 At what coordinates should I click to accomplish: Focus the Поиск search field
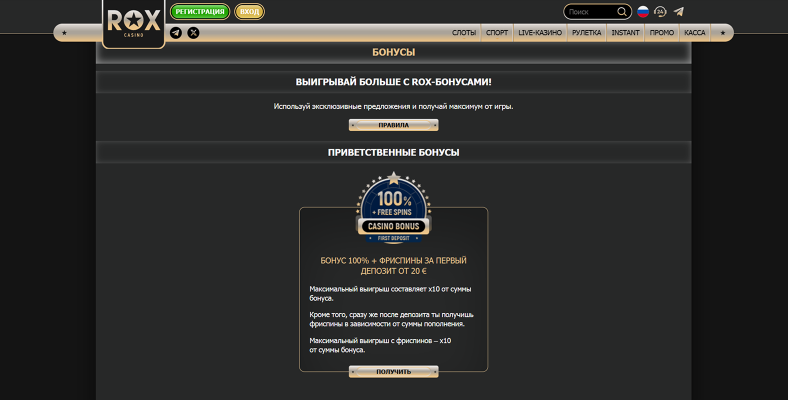point(598,12)
